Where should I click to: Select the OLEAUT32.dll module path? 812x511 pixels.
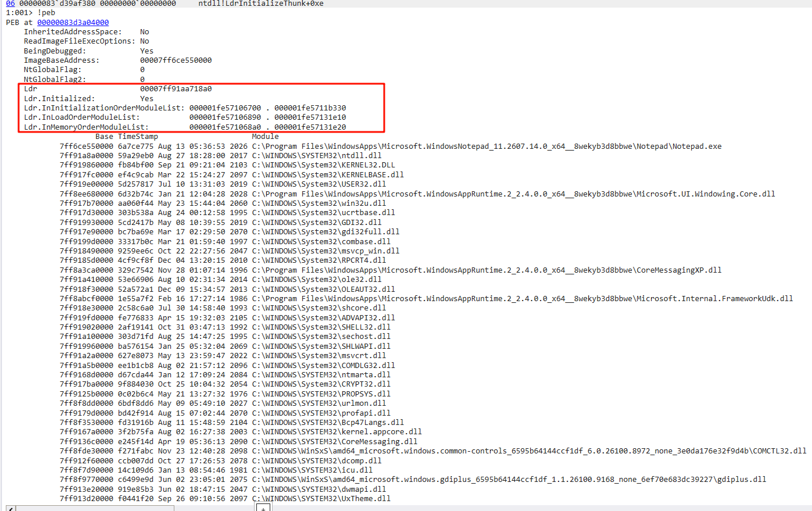(x=323, y=289)
